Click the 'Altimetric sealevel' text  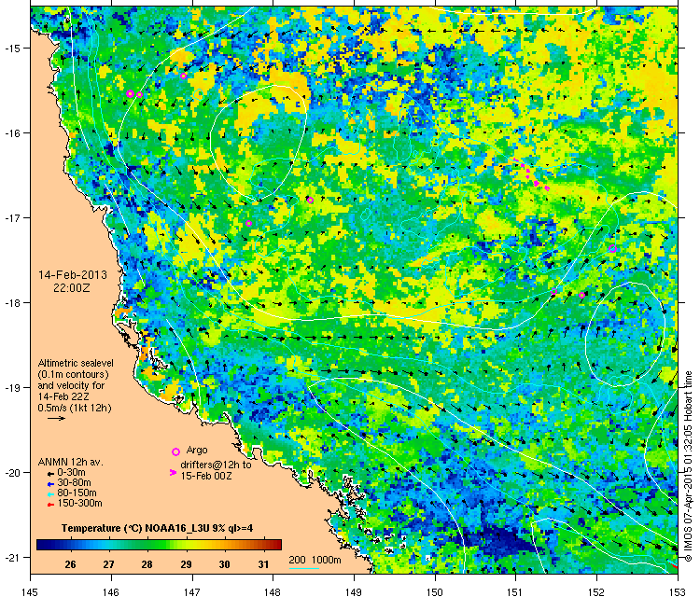(x=76, y=363)
